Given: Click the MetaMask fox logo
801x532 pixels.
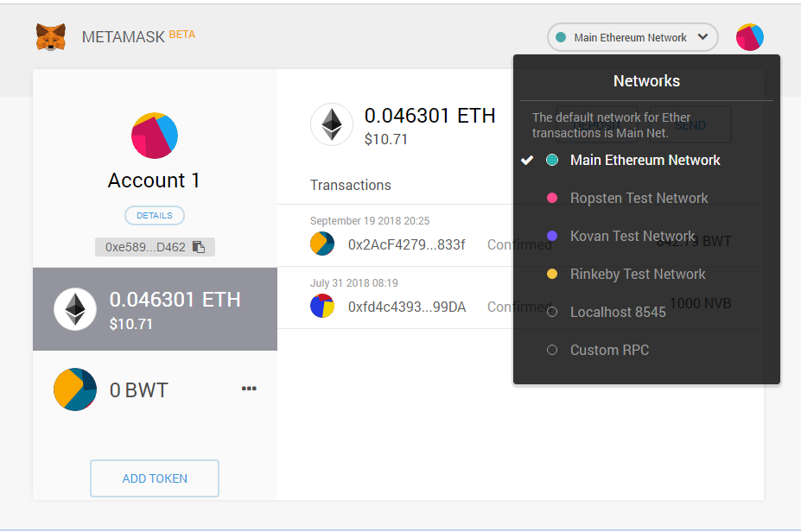Looking at the screenshot, I should tap(51, 37).
